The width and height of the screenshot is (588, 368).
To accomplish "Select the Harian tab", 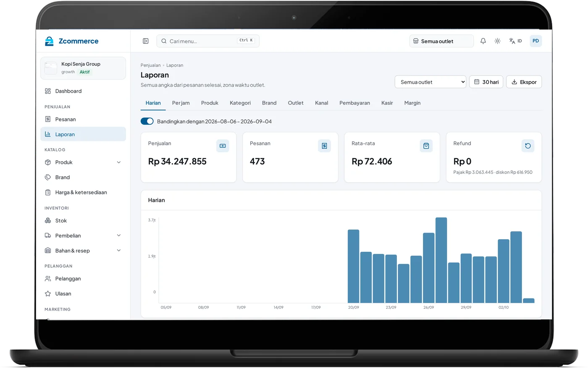I will click(153, 103).
